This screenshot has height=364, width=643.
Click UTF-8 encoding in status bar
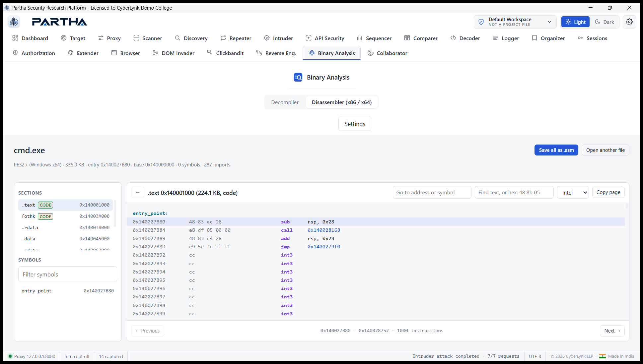[535, 356]
